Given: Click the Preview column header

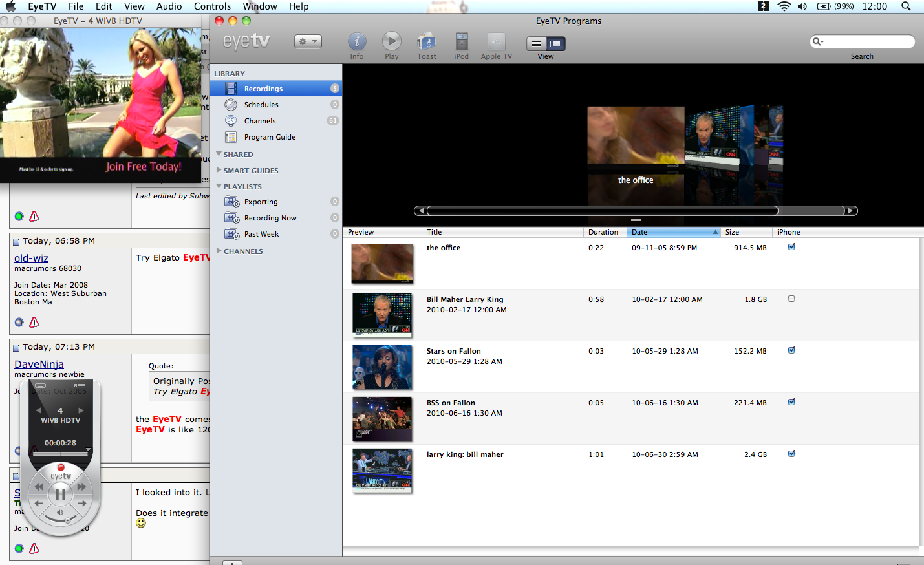Looking at the screenshot, I should [382, 232].
